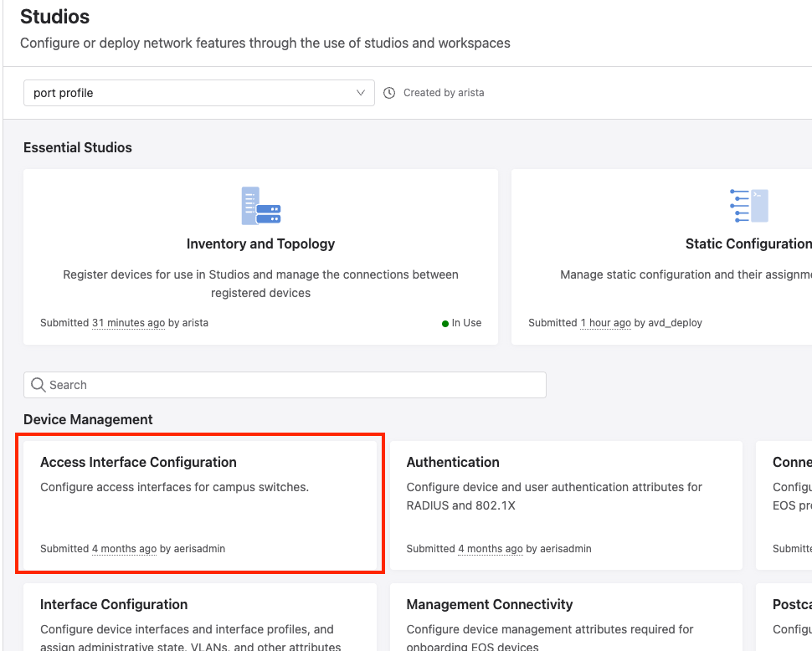The width and height of the screenshot is (812, 651).
Task: Click the magnifying glass search icon
Action: [x=38, y=385]
